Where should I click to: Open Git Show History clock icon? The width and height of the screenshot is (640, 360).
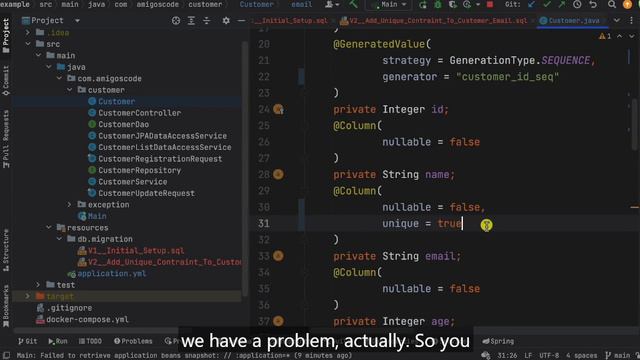pyautogui.click(x=577, y=4)
